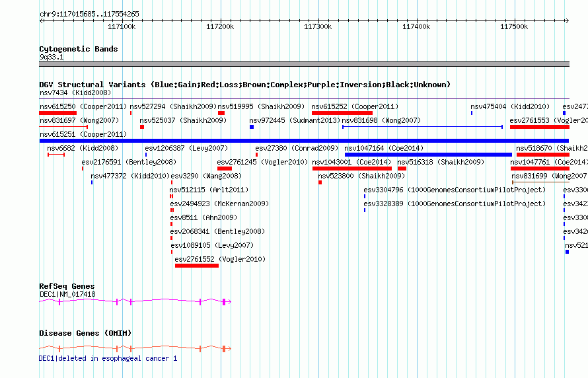This screenshot has width=588, height=378.
Task: Open nsv512115 (Arlt2011) label
Action: coord(209,190)
